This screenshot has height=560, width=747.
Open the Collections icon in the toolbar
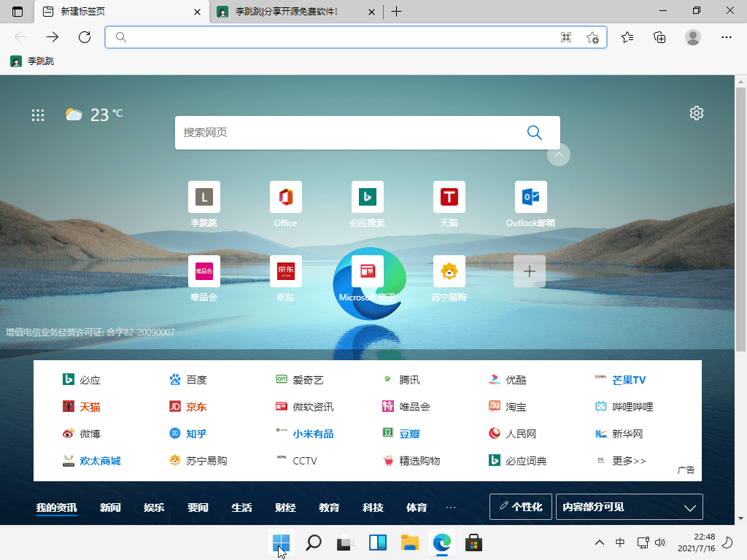coord(659,37)
